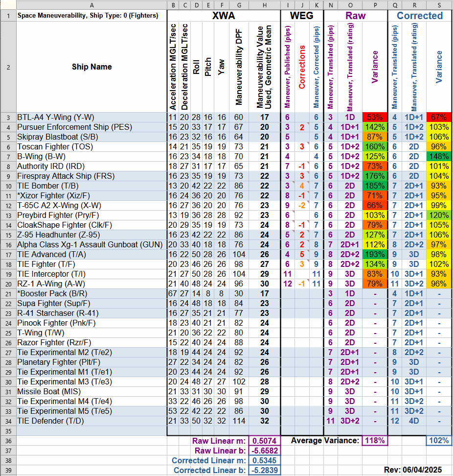Click the 102% average variance cell
453x476 pixels.
[x=439, y=440]
